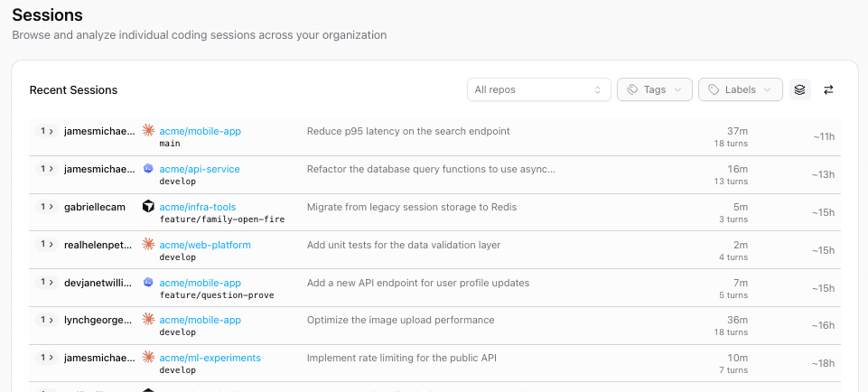Click the starburst icon in image upload row
This screenshot has width=868, height=392.
coord(148,320)
